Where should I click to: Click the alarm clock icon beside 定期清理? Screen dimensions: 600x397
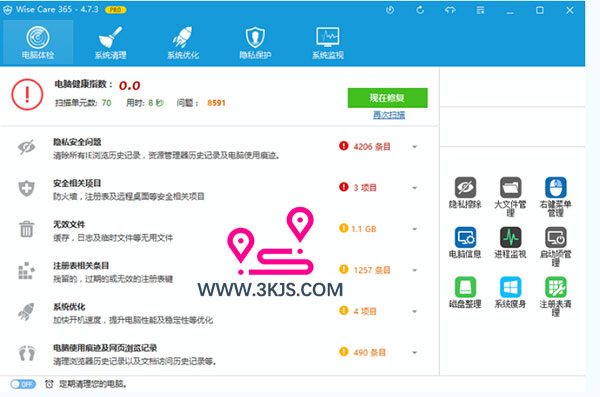point(49,384)
